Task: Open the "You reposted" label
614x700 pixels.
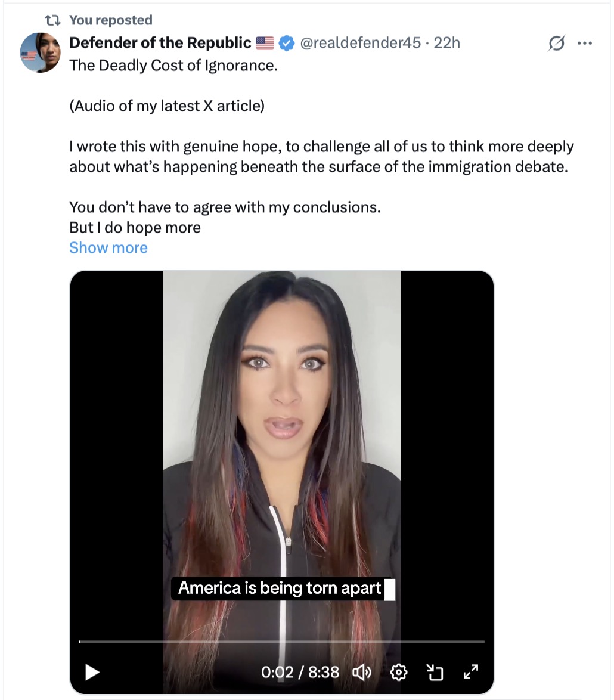Action: [111, 20]
